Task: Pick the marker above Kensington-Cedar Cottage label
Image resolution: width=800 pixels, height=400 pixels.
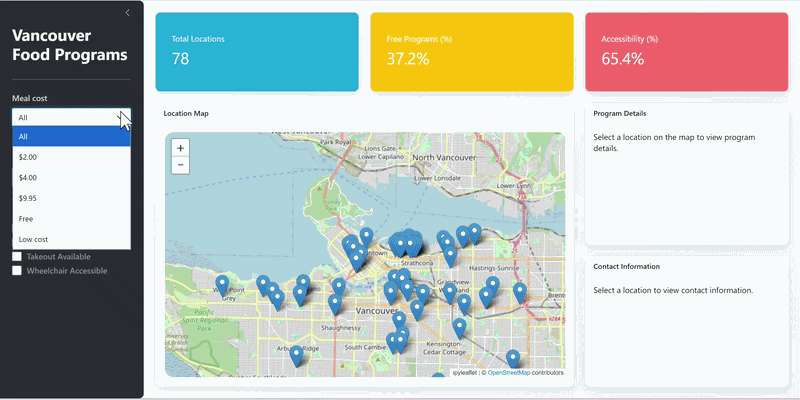Action: click(460, 328)
